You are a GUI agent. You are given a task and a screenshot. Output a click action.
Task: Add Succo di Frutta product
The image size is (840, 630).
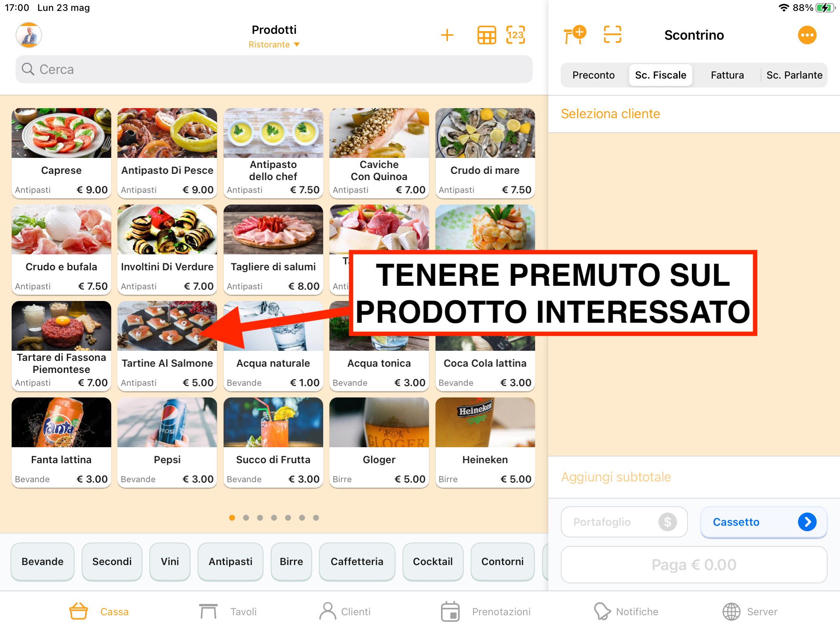(x=273, y=442)
